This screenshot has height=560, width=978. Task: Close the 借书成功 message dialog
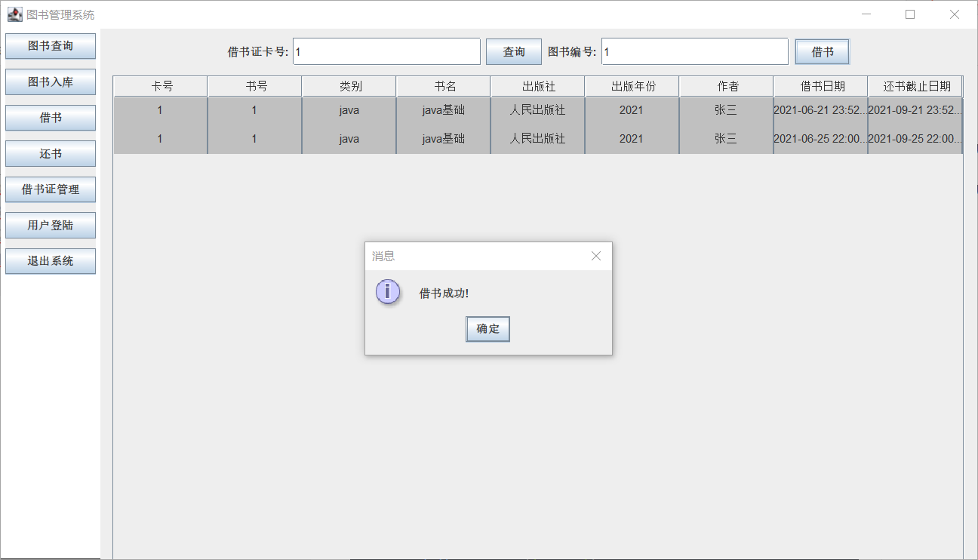(595, 256)
